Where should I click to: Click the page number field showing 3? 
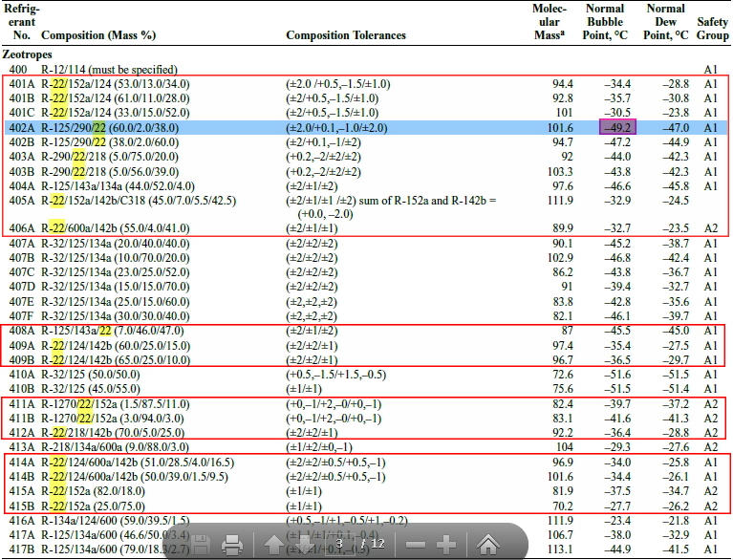339,544
